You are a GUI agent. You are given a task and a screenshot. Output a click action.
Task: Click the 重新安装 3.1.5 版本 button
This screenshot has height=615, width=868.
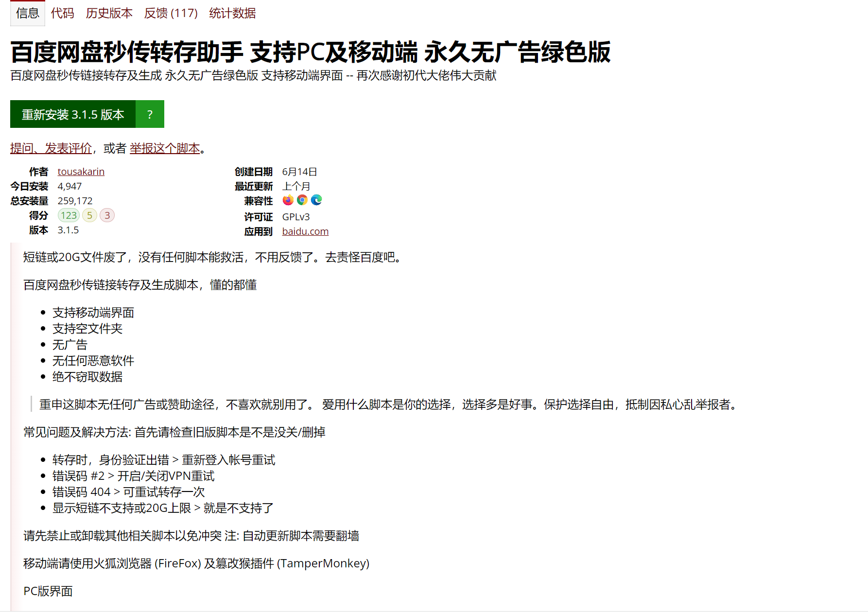(x=73, y=114)
